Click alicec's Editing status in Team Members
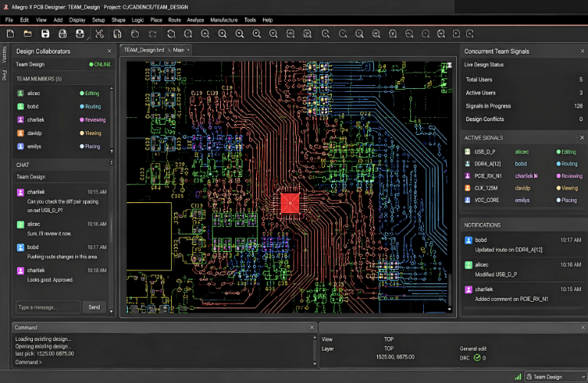Screen dimensions: 588x383 pyautogui.click(x=90, y=93)
